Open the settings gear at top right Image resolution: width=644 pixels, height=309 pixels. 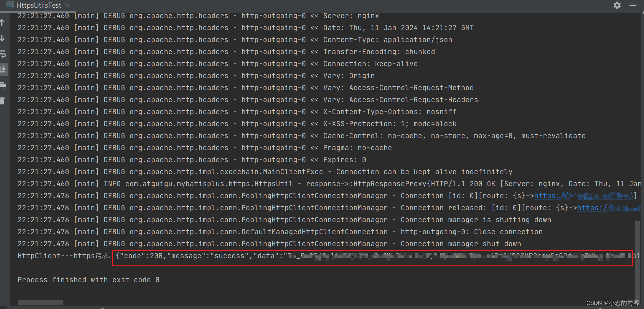[617, 5]
